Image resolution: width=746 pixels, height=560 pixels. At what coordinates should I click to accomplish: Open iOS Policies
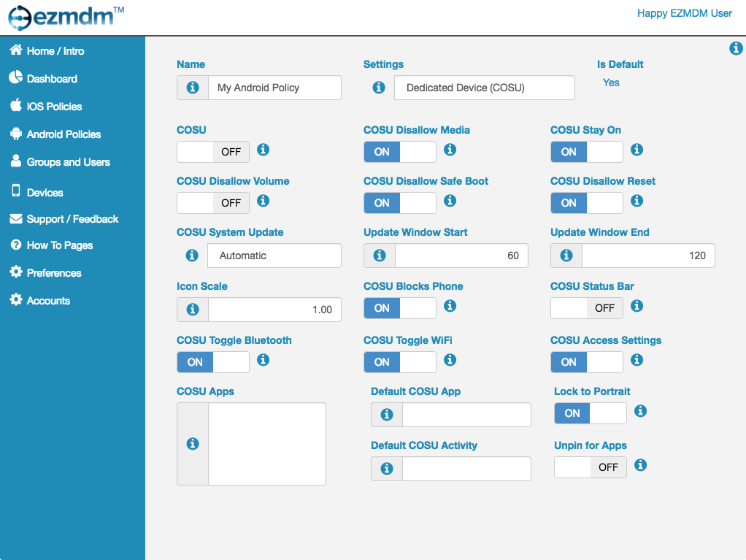[46, 106]
